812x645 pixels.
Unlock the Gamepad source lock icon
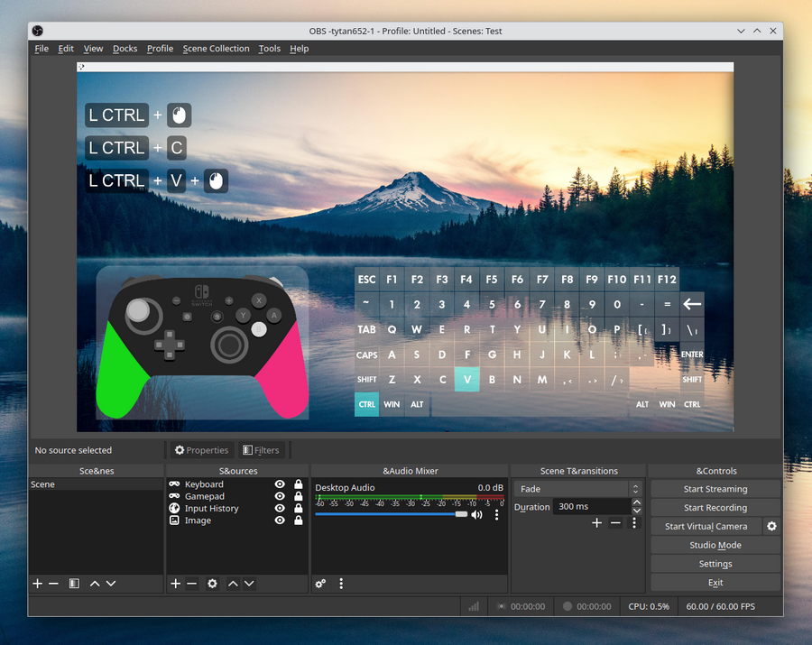pyautogui.click(x=299, y=496)
